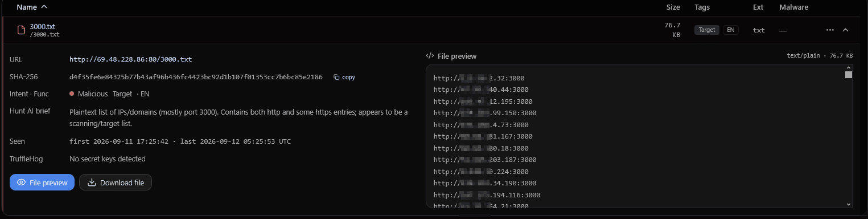The width and height of the screenshot is (868, 219).
Task: Click the Target tag badge
Action: pyautogui.click(x=707, y=30)
